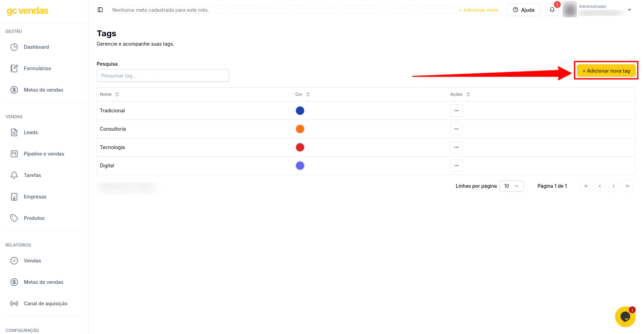Sort the table by Nome column

click(109, 94)
